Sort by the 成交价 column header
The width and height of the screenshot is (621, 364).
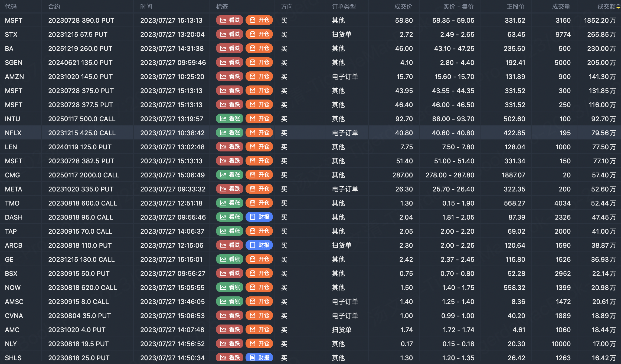(403, 7)
